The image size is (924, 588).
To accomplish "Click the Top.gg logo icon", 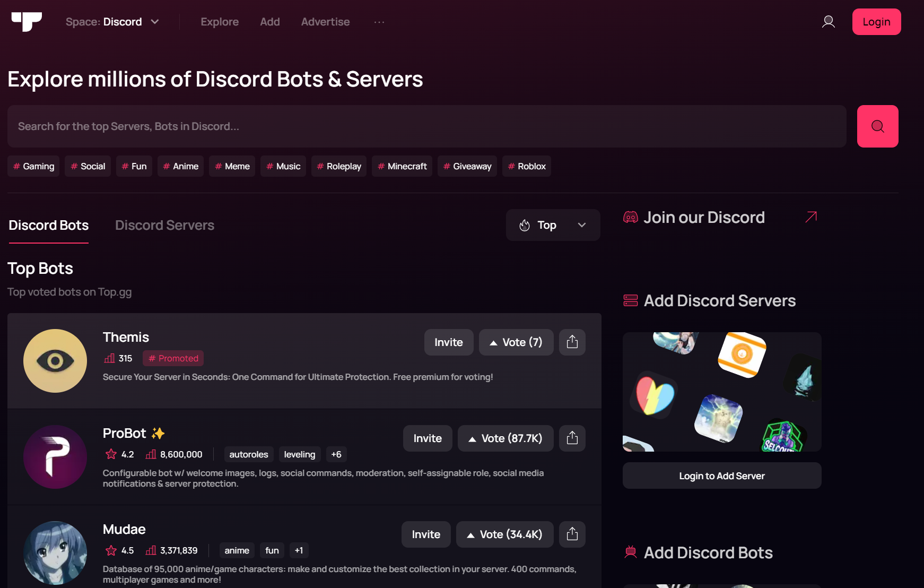I will pyautogui.click(x=27, y=22).
